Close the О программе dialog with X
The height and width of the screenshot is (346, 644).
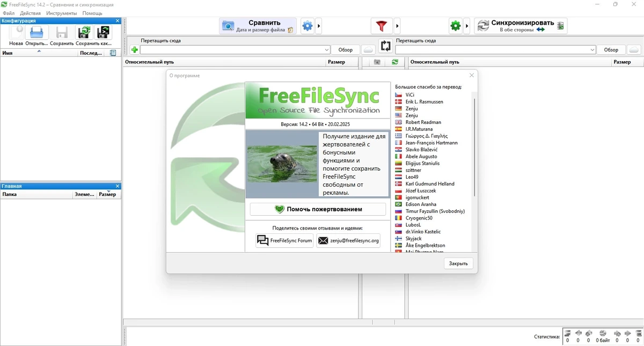(471, 76)
